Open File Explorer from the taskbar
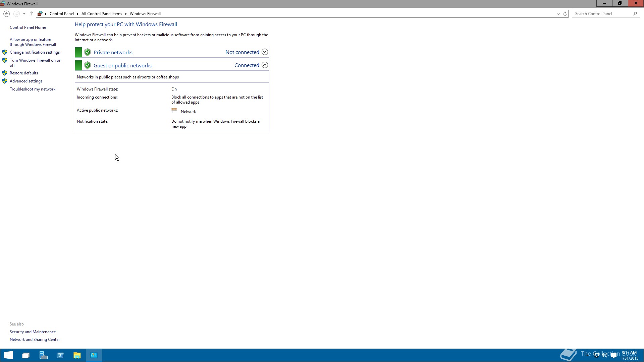The width and height of the screenshot is (644, 362). [77, 355]
